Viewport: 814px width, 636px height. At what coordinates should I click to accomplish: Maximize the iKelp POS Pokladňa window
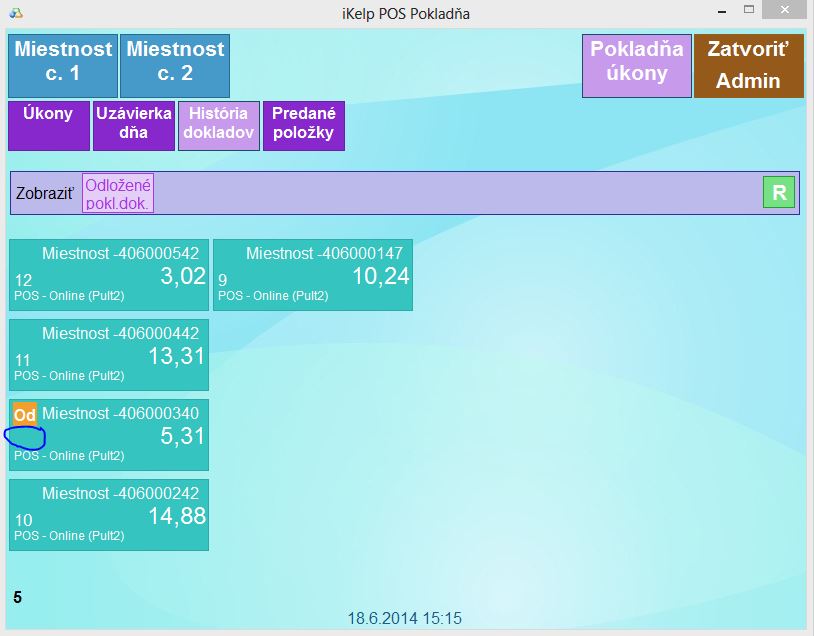click(x=749, y=9)
